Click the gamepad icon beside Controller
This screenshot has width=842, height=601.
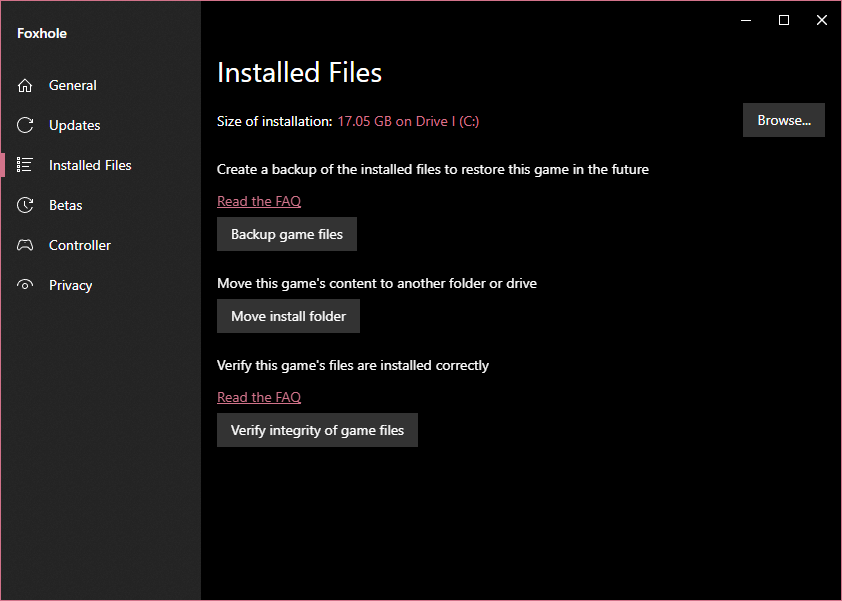pyautogui.click(x=26, y=246)
